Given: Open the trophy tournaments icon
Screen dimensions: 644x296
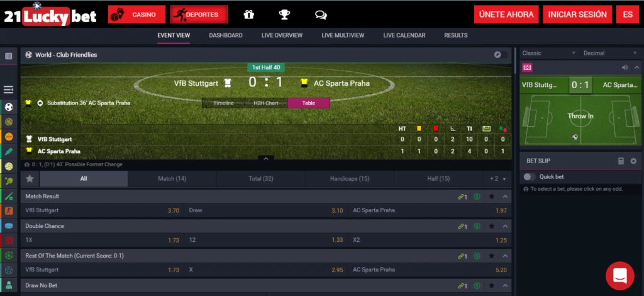Looking at the screenshot, I should click(285, 15).
